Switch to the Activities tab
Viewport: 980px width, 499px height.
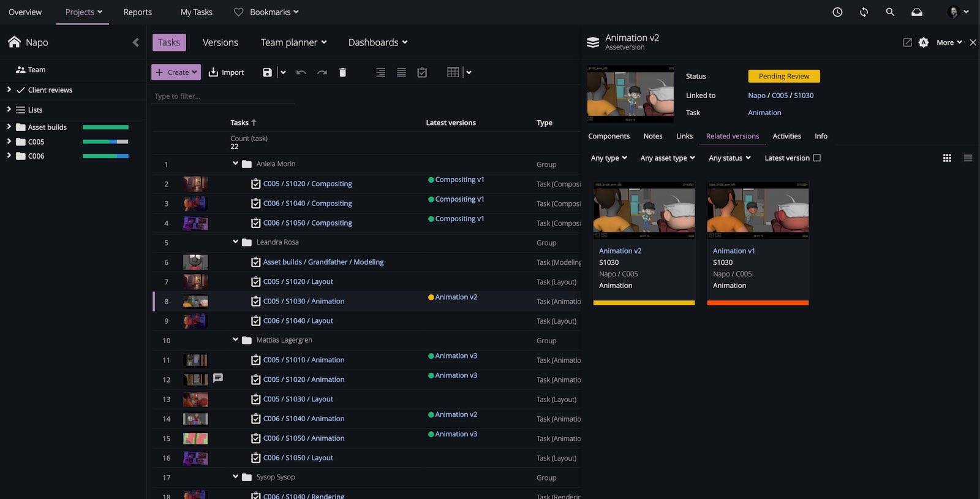pyautogui.click(x=786, y=136)
